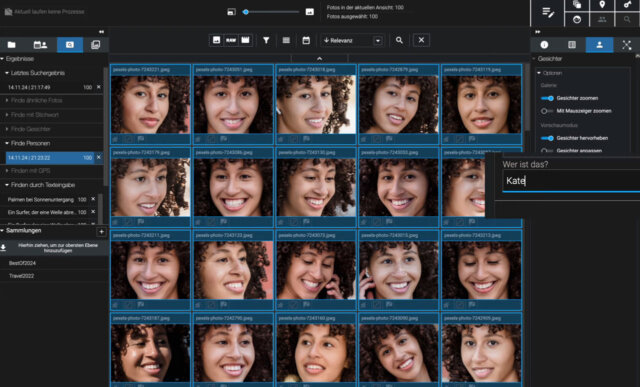Remove the 21:23:22 person search result
Image resolution: width=640 pixels, height=387 pixels.
point(99,158)
